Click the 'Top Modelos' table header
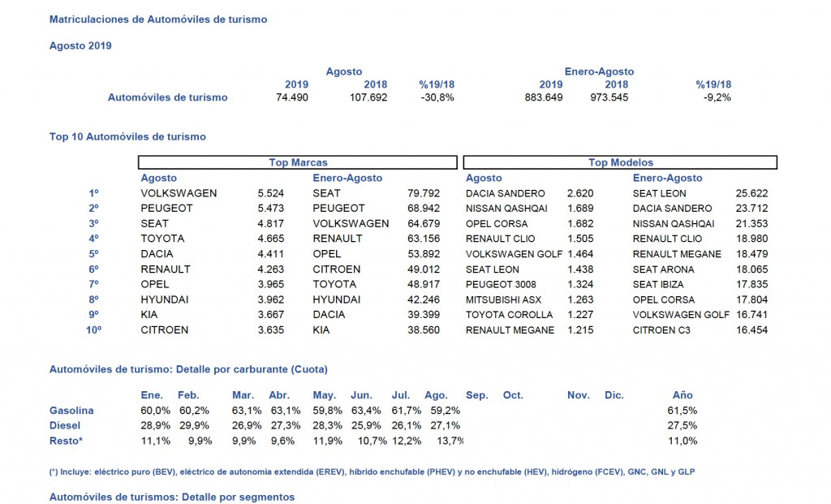Image resolution: width=831 pixels, height=504 pixels. click(620, 162)
